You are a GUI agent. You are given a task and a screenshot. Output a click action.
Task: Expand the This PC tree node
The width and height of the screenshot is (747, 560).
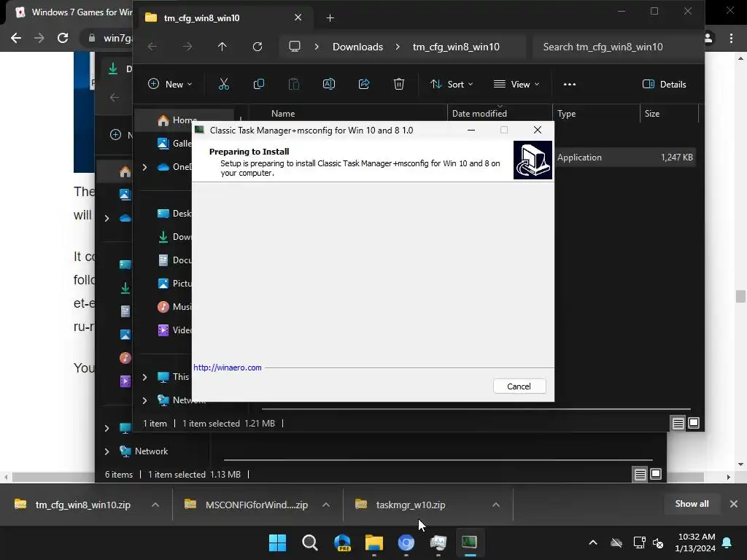[x=145, y=377]
